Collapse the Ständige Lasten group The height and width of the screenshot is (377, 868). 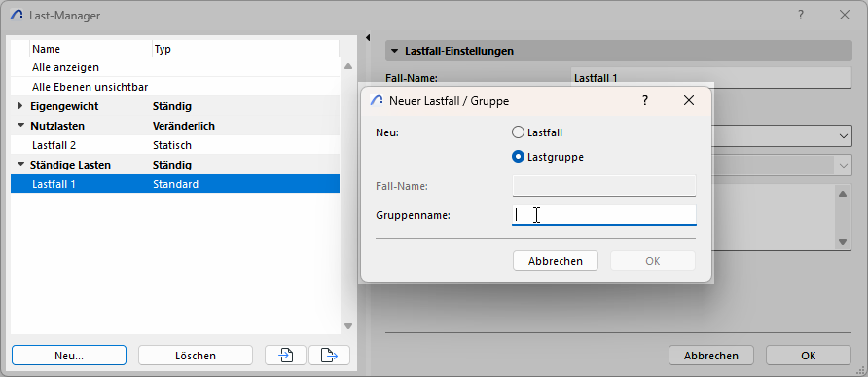21,165
